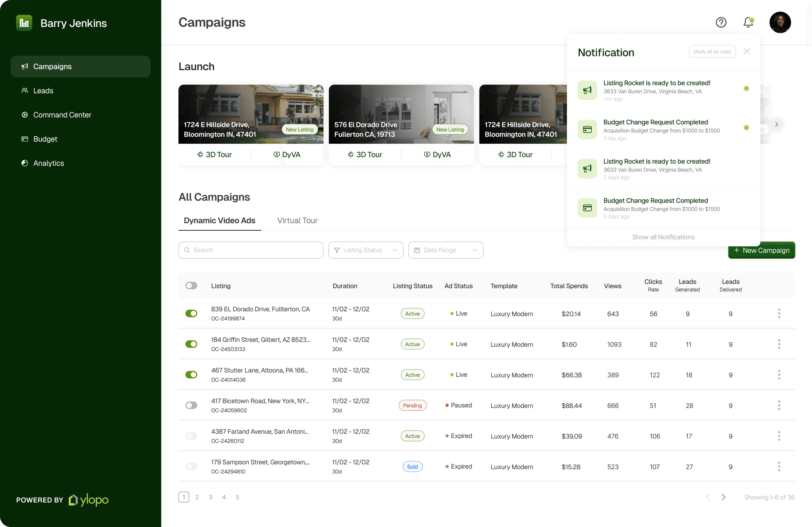This screenshot has width=812, height=527.
Task: Toggle the header select-all switch
Action: (191, 286)
